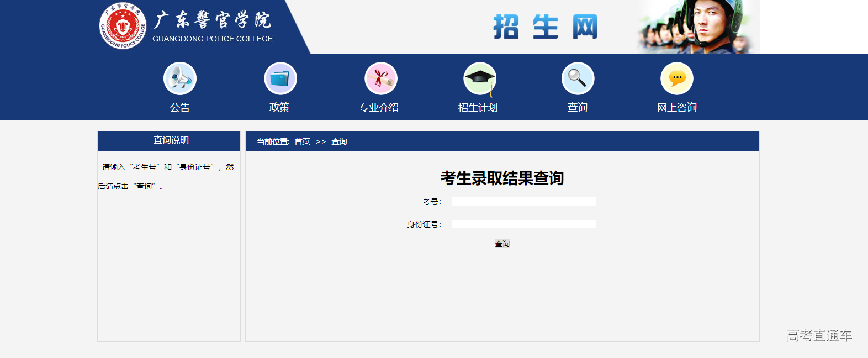Screen dimensions: 868x358
Task: Click the 查询 breadcrumb link
Action: 339,142
